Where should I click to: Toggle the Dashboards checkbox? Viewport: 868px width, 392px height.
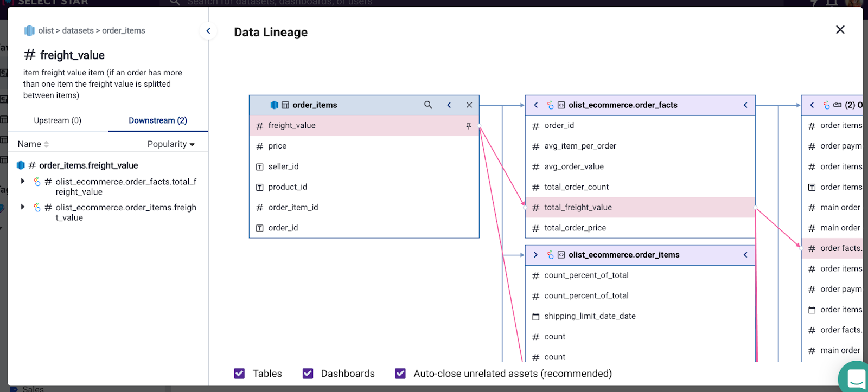click(x=308, y=374)
